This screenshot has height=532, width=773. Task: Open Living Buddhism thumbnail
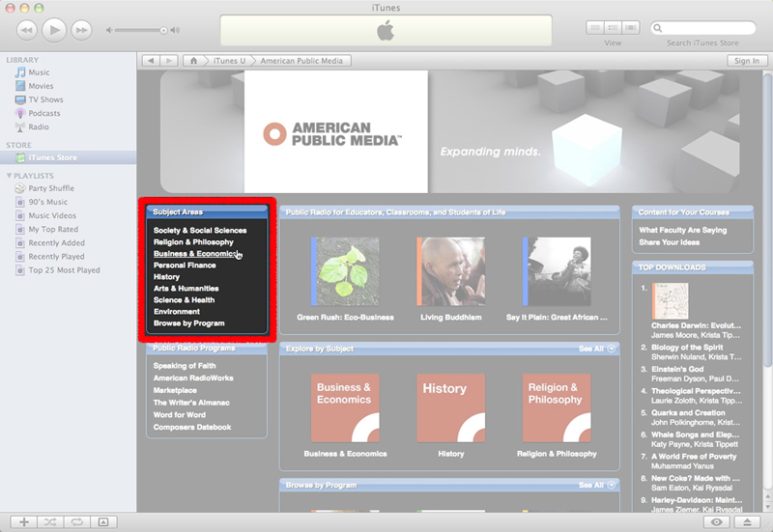pyautogui.click(x=450, y=271)
